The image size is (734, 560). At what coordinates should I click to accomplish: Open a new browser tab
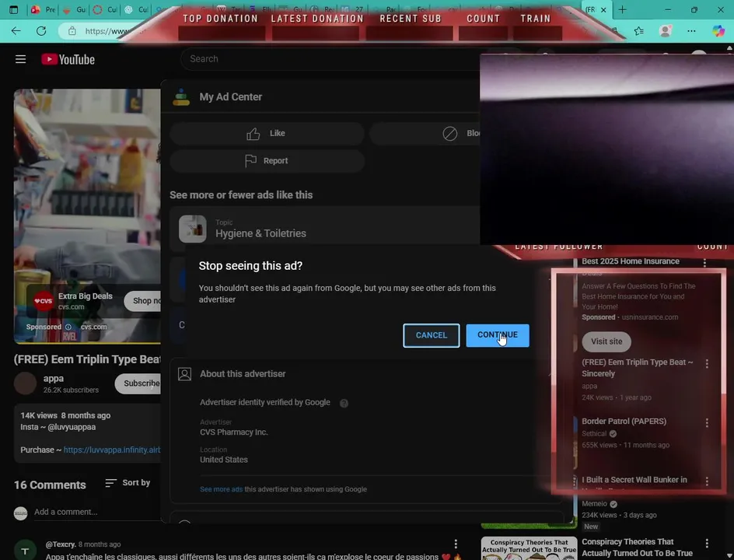coord(622,10)
